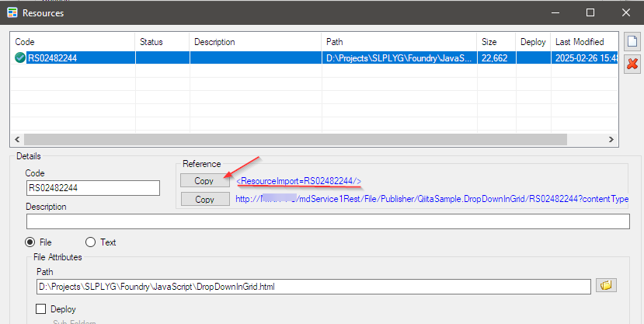The width and height of the screenshot is (644, 324).
Task: Click the Path column header
Action: (x=399, y=42)
